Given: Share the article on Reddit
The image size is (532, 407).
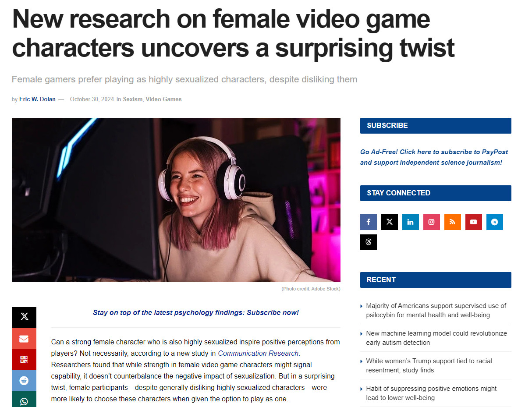Looking at the screenshot, I should 24,381.
